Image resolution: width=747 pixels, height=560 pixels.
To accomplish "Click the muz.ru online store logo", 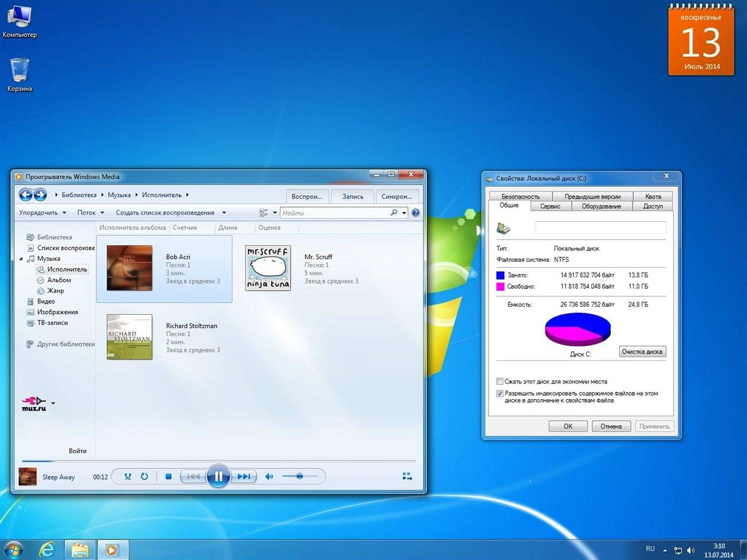I will point(34,403).
